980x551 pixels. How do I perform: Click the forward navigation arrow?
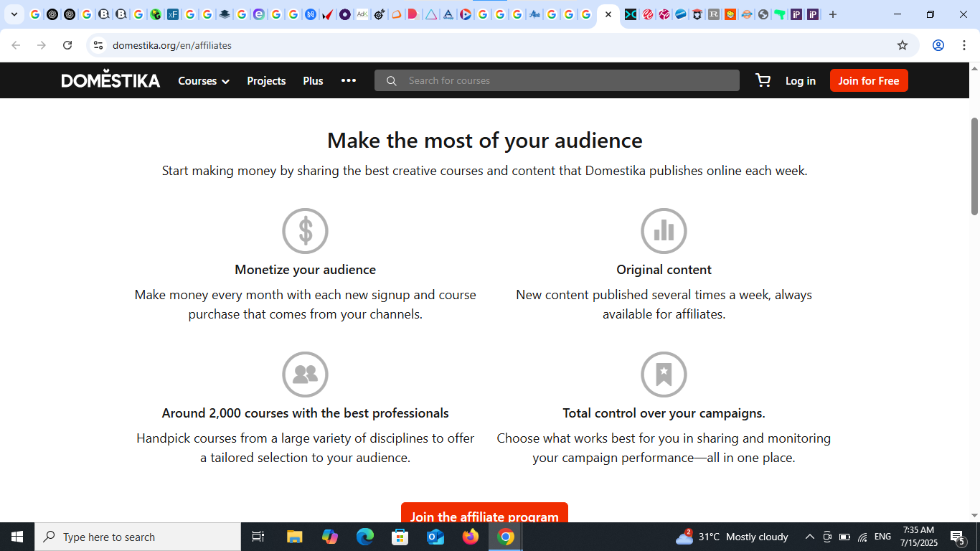click(x=42, y=45)
